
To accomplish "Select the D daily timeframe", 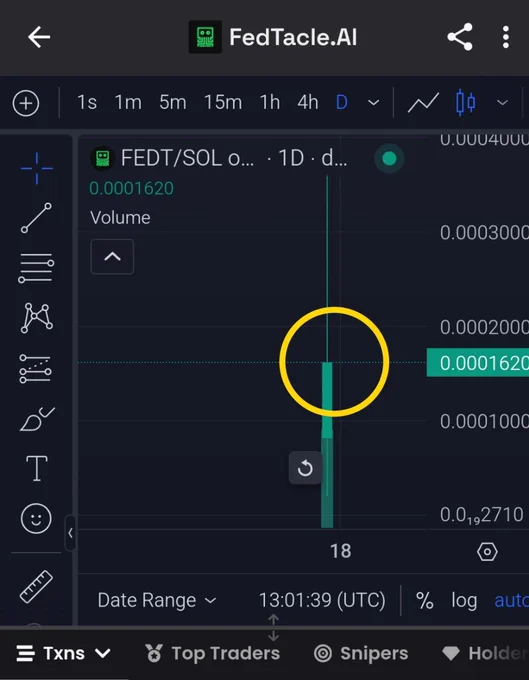I will click(x=342, y=103).
